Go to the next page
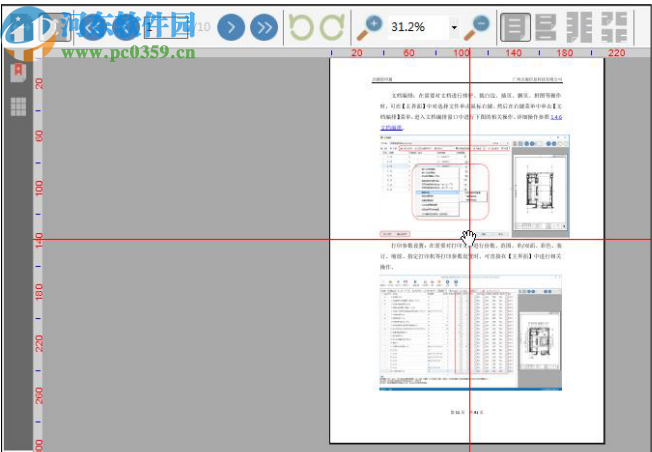Image resolution: width=652 pixels, height=452 pixels. pos(231,27)
